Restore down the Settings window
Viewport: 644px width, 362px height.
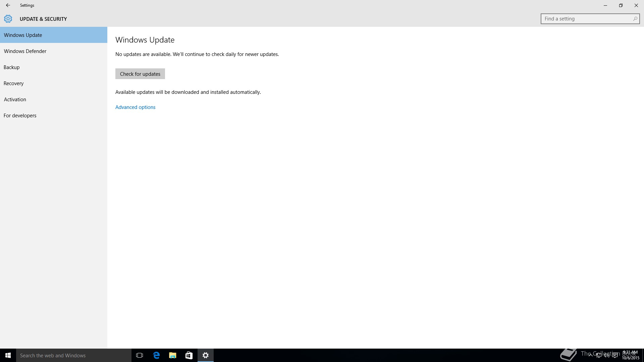(621, 5)
